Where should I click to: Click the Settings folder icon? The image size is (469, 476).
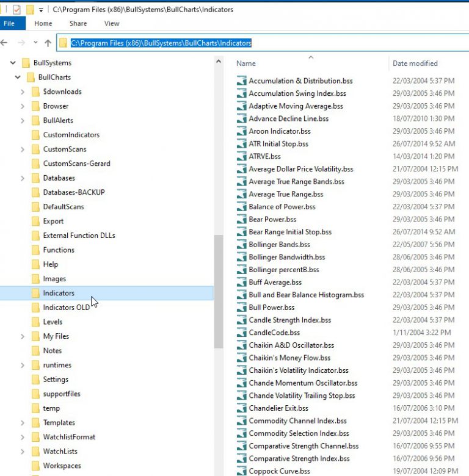coord(35,380)
